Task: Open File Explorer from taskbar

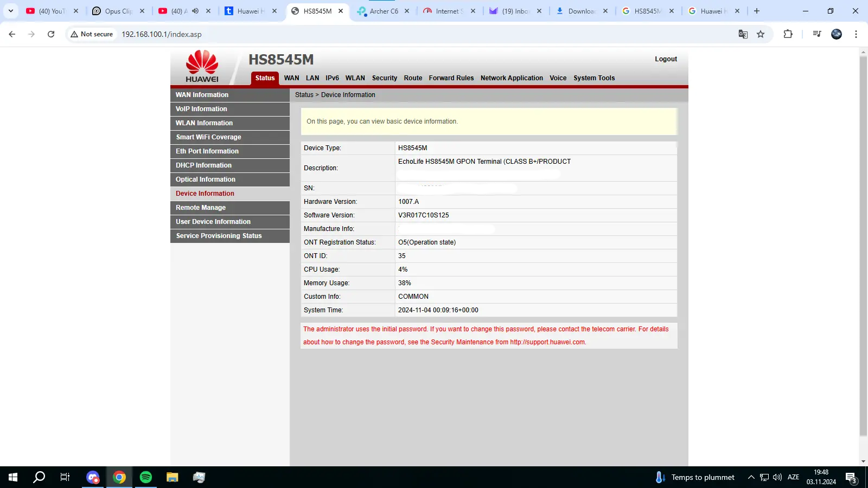Action: [173, 477]
